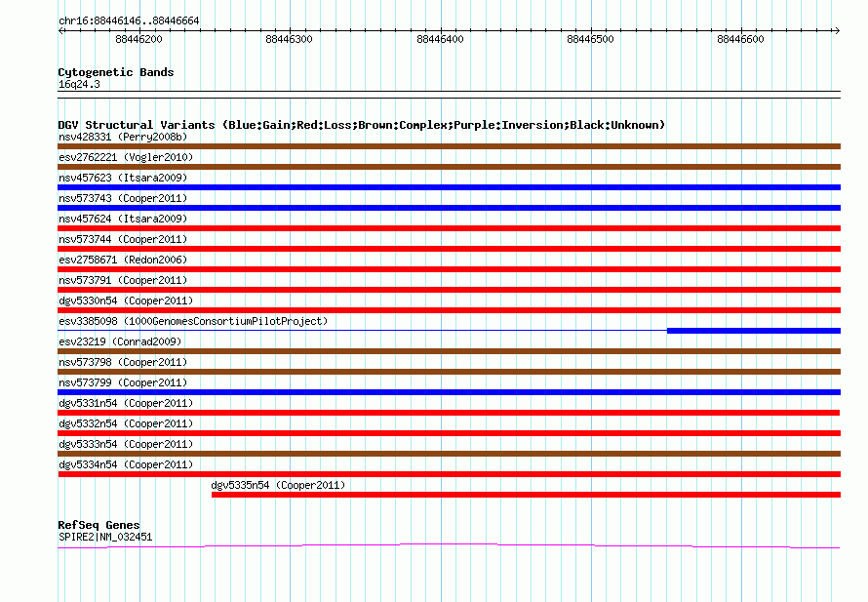This screenshot has height=602, width=868.
Task: Select nsv573744 (Cooper2011) label
Action: click(123, 239)
